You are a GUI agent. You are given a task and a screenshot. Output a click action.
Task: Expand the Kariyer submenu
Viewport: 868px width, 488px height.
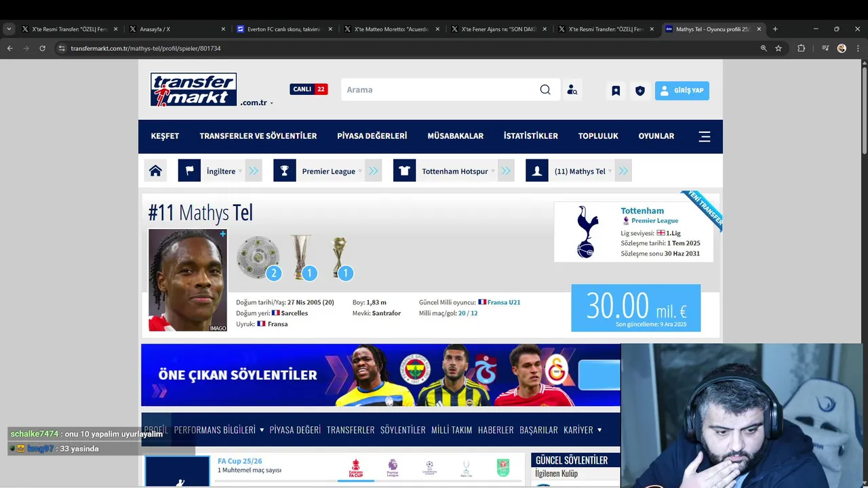599,430
